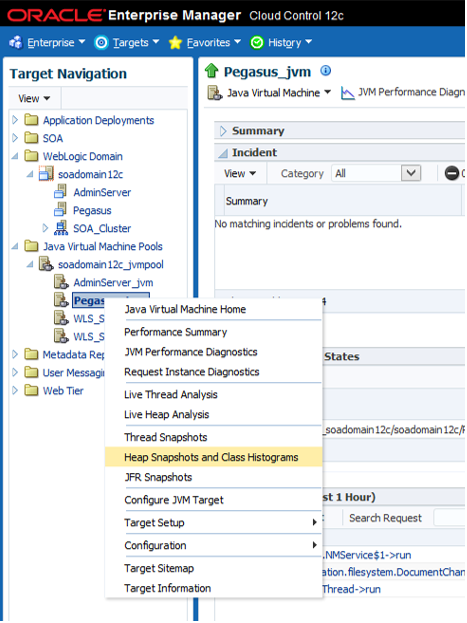Select Request Instance Diagnostics menu entry
This screenshot has width=467, height=623.
click(192, 371)
